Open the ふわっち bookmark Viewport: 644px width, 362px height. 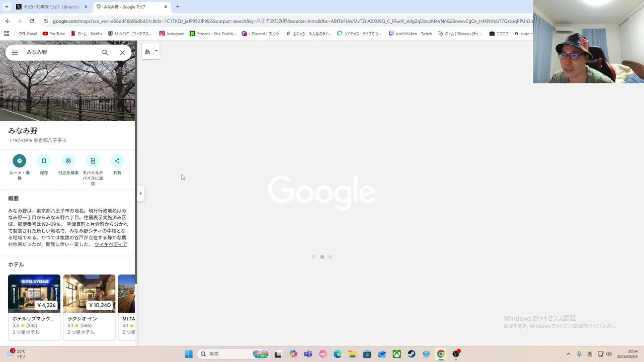(308, 34)
